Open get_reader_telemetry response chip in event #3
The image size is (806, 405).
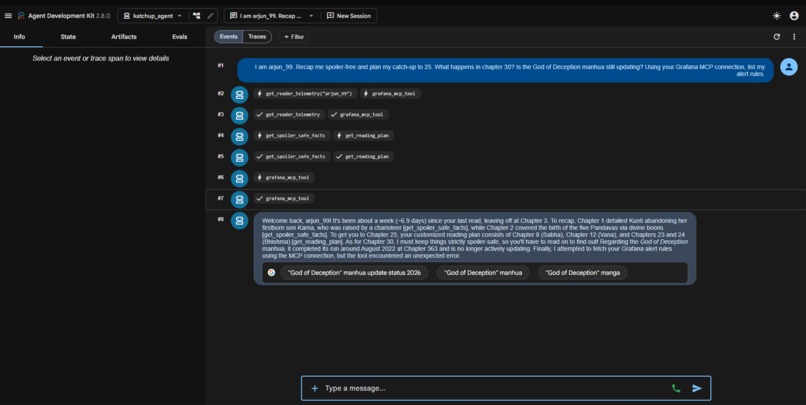(289, 115)
